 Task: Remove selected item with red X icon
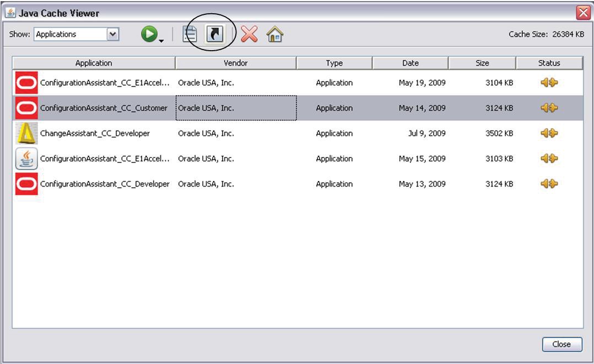click(x=249, y=34)
